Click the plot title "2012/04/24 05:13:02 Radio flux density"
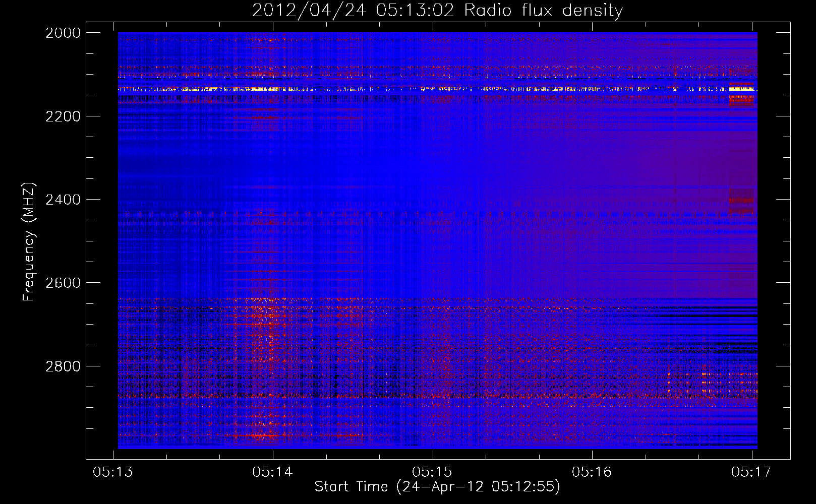 tap(437, 11)
